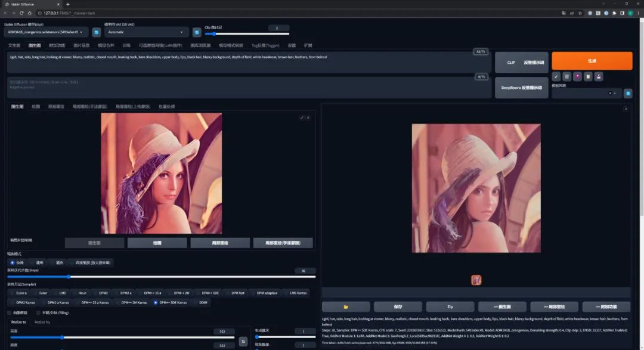Go to browser home page icon

[30, 13]
